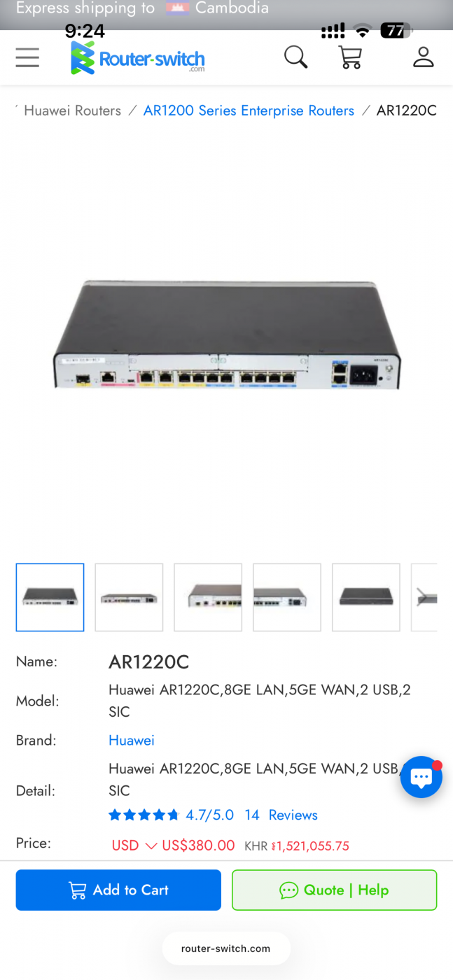Show next thumbnails with right arrow
This screenshot has width=453, height=980.
click(x=422, y=597)
